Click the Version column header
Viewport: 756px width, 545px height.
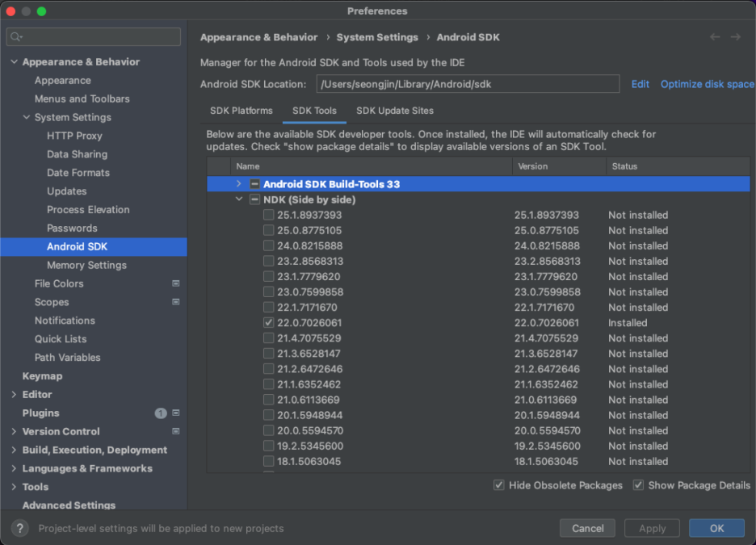click(x=559, y=166)
